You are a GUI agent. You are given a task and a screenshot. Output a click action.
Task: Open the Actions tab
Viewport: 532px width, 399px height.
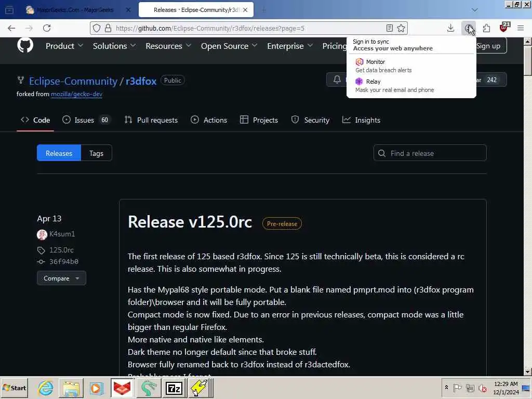209,120
